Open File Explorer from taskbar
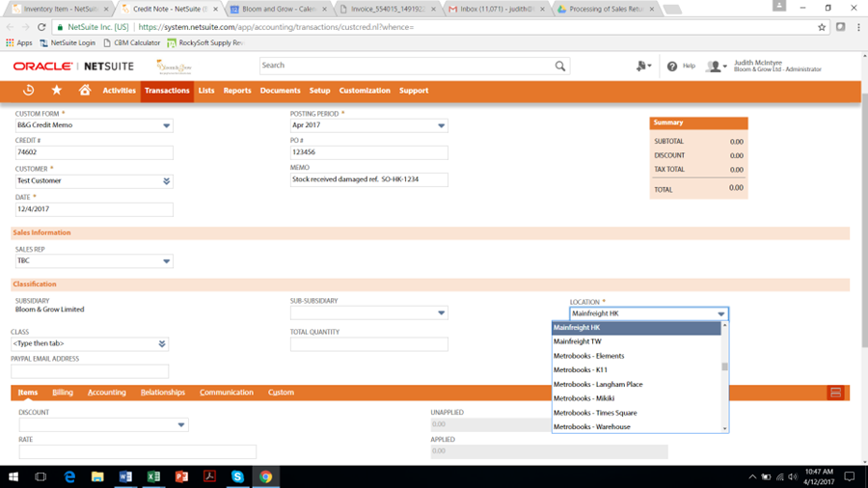868x488 pixels. pyautogui.click(x=97, y=477)
